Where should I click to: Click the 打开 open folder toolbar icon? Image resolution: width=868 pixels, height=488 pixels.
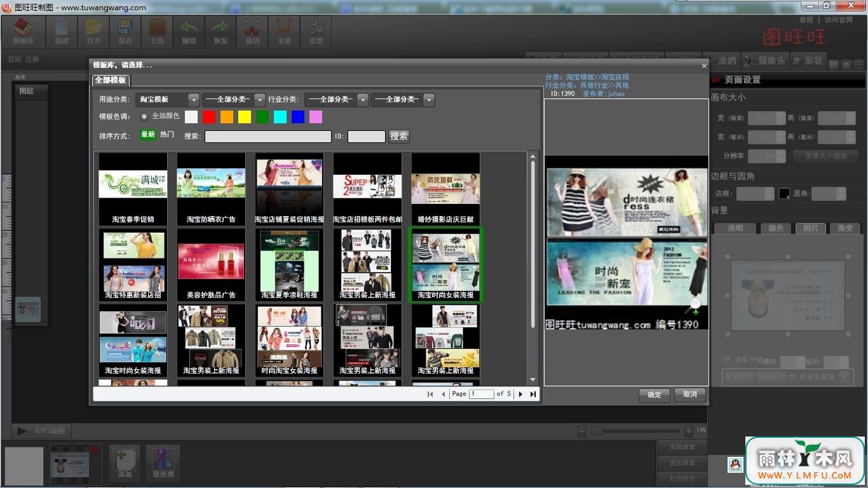[x=94, y=30]
